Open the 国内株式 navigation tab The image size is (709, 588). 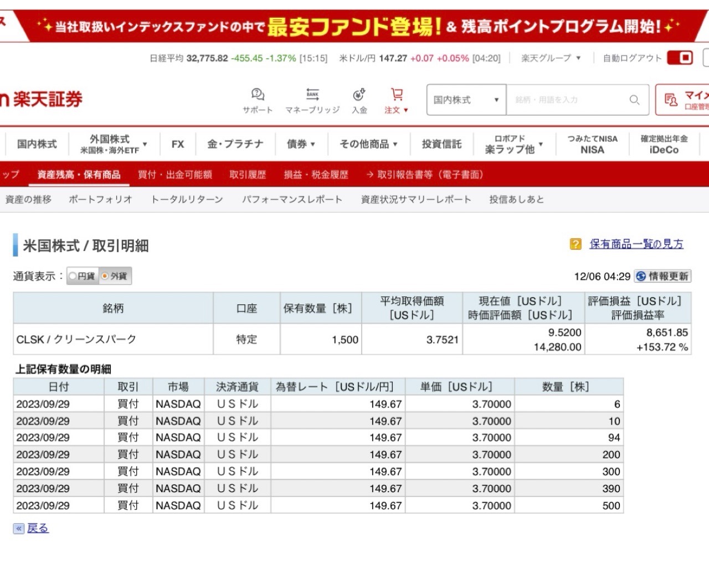37,144
